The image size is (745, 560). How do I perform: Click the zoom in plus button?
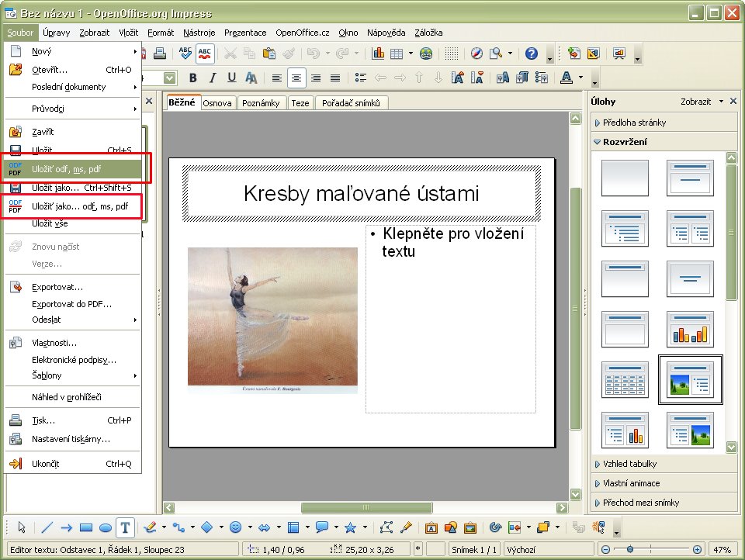coord(697,550)
